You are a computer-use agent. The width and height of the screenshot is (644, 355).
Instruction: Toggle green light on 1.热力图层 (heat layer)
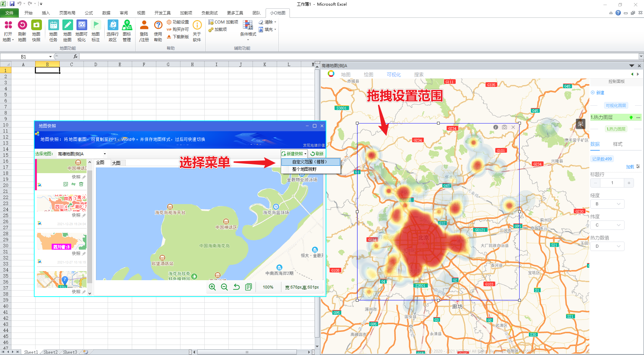coord(631,117)
